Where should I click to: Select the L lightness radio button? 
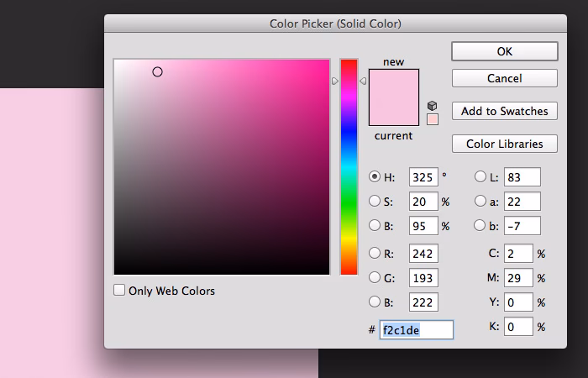pos(480,177)
